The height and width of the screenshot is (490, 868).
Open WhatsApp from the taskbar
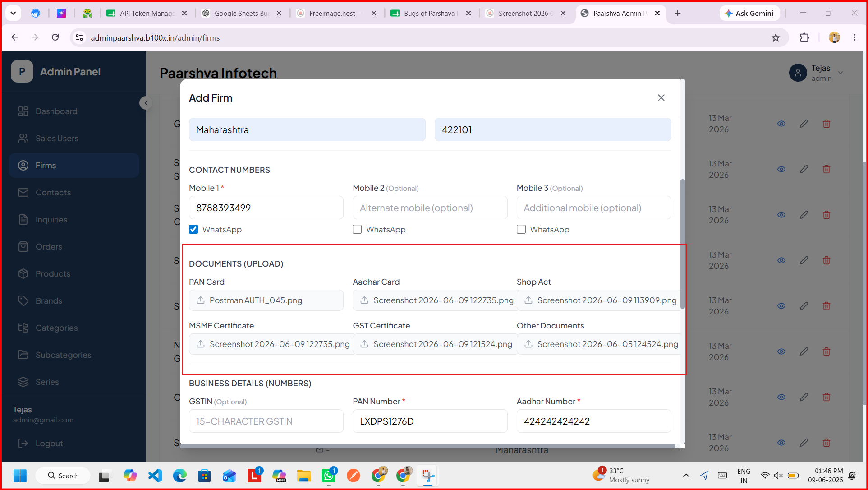tap(329, 476)
